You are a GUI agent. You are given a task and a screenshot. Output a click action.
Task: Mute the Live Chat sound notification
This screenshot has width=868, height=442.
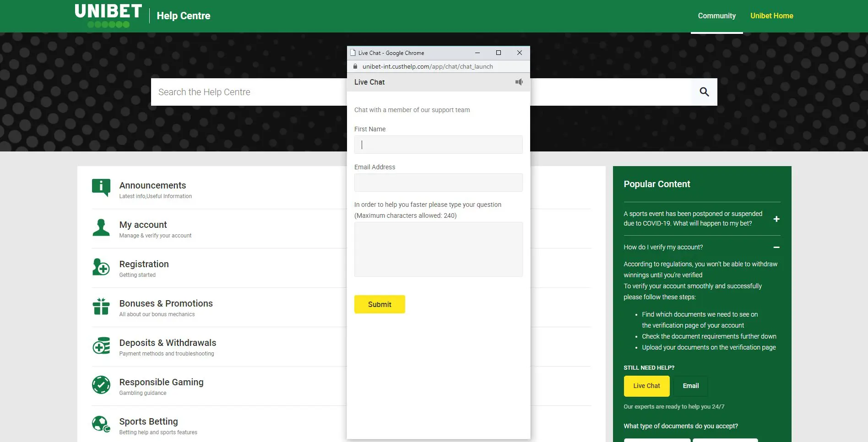coord(519,82)
